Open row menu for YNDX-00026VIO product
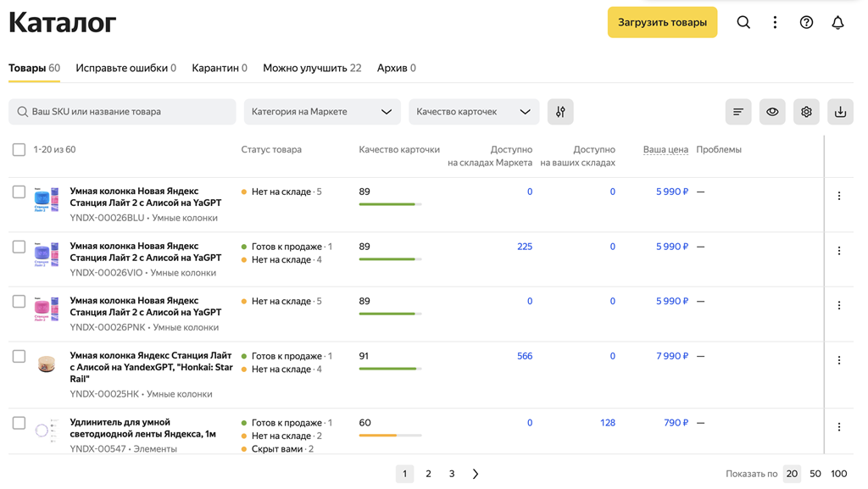The width and height of the screenshot is (868, 489). click(x=839, y=251)
